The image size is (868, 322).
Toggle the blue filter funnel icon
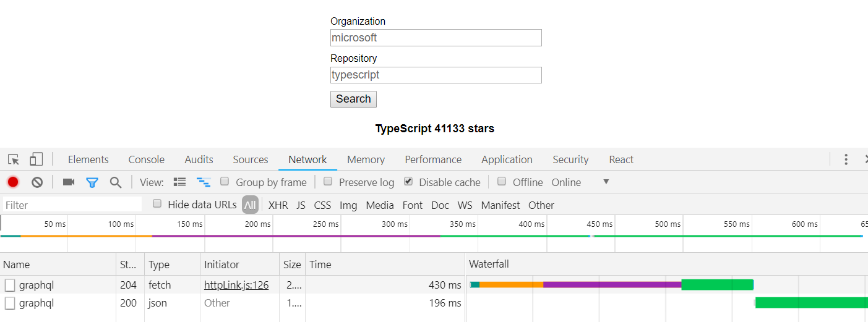coord(92,182)
